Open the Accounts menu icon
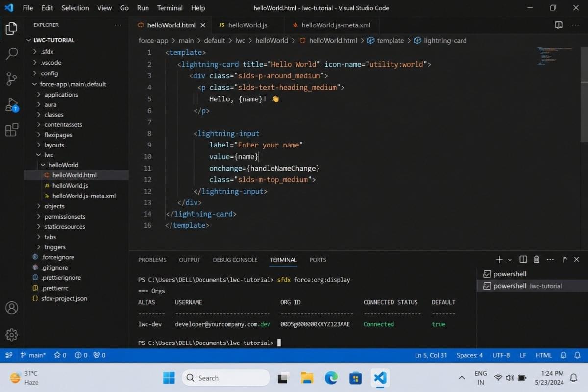This screenshot has width=588, height=392. coord(11,308)
